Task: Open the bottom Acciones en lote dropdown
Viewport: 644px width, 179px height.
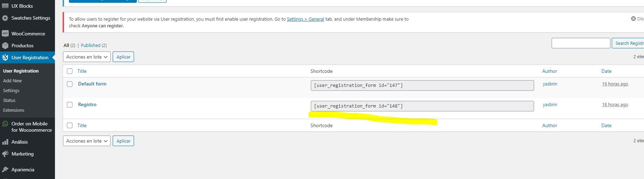Action: click(x=87, y=141)
